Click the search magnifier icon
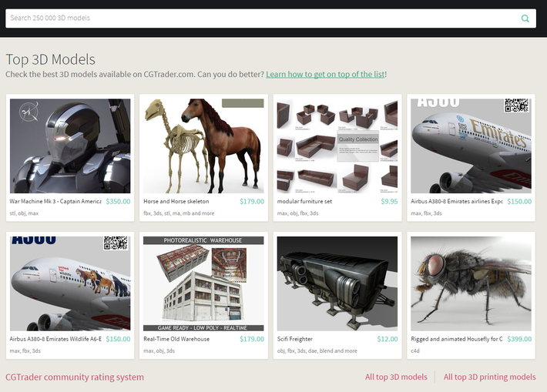 (x=525, y=18)
